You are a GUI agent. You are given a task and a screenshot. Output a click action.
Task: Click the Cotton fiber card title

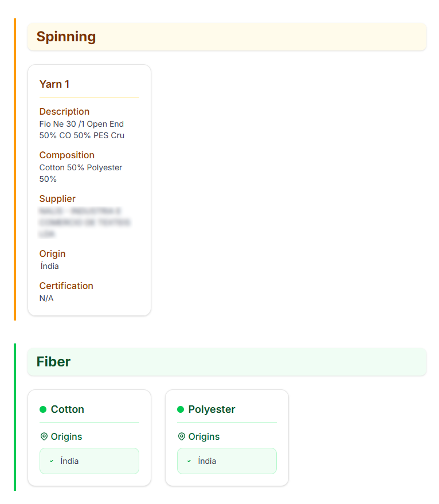click(68, 409)
